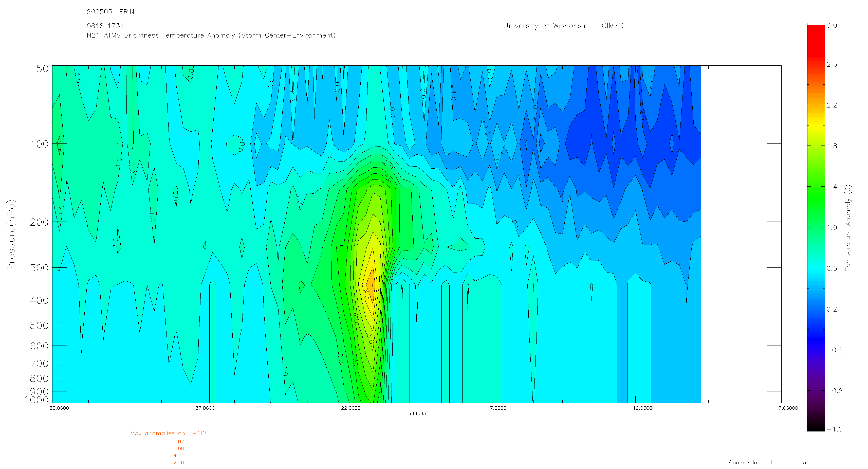868x469 pixels.
Task: Click the -1.0 color bar tick label
Action: pyautogui.click(x=834, y=429)
